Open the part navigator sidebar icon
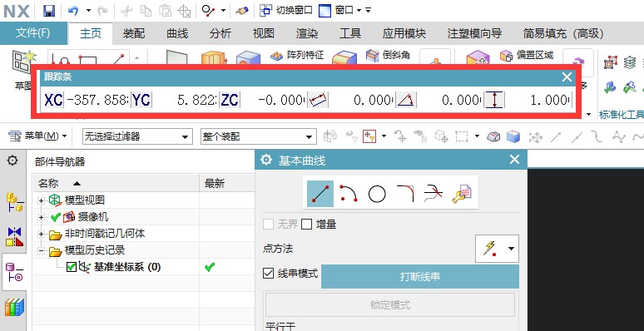Image resolution: width=644 pixels, height=331 pixels. click(x=14, y=273)
